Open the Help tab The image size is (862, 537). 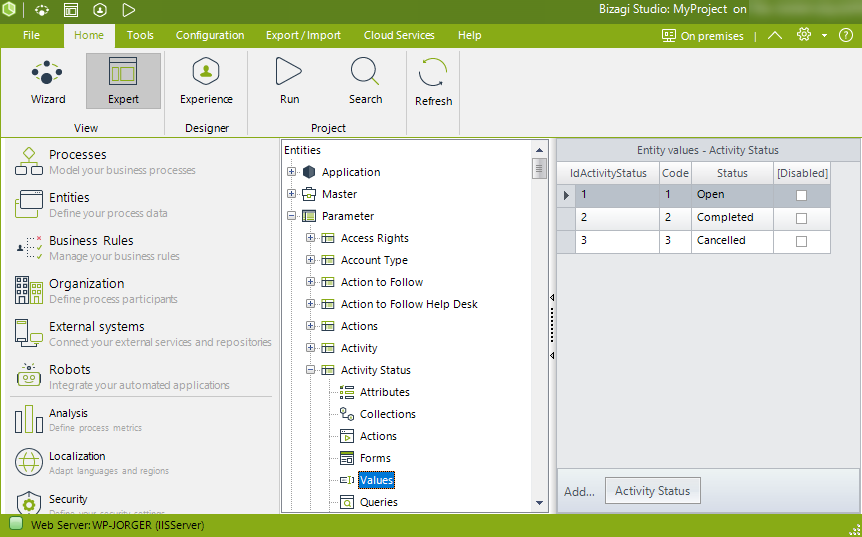(x=469, y=35)
